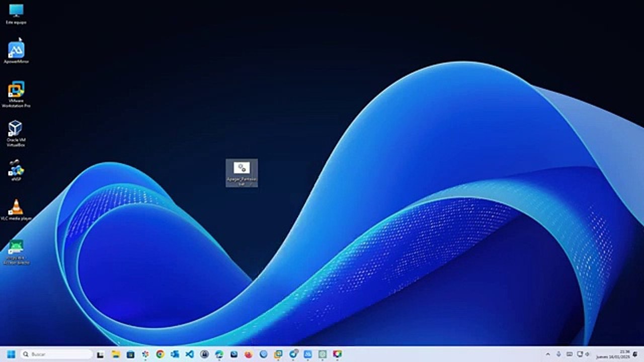Image resolution: width=644 pixels, height=362 pixels.
Task: Show hidden system tray icons
Action: pos(548,354)
